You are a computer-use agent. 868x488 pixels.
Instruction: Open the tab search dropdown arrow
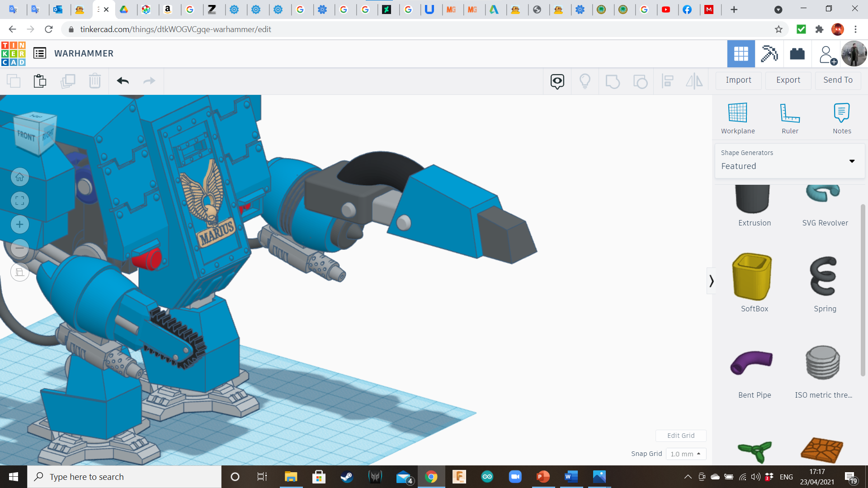778,9
